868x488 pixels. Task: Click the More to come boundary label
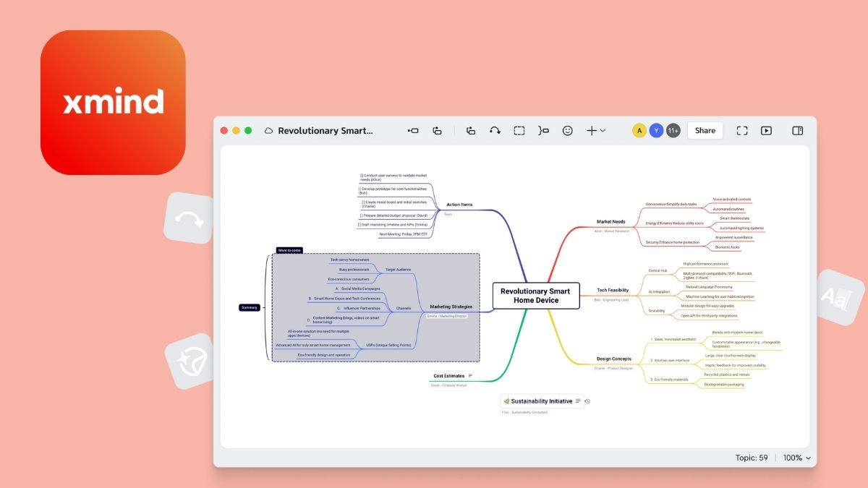click(x=289, y=250)
